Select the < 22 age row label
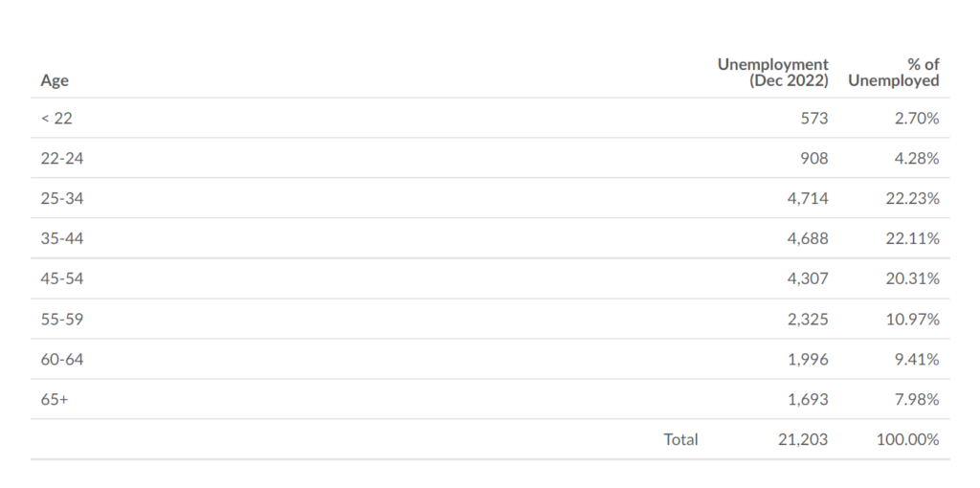The width and height of the screenshot is (980, 488). coord(56,118)
